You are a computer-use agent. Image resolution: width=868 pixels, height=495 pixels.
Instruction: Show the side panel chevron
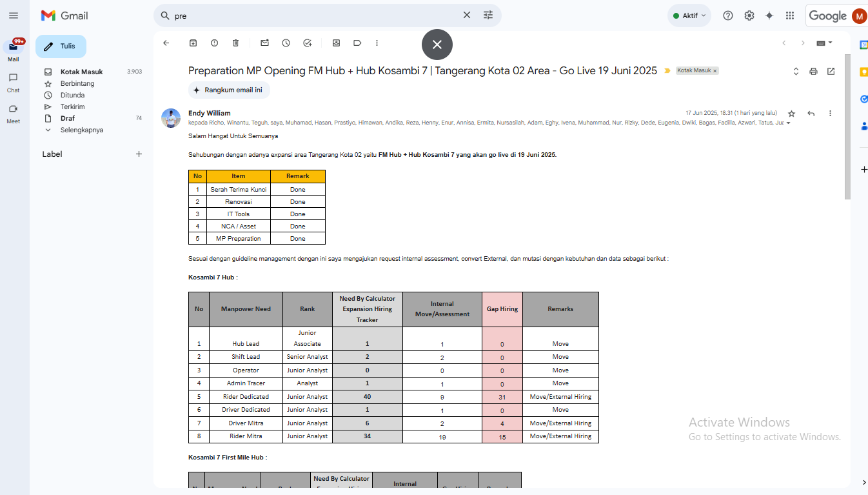pyautogui.click(x=864, y=482)
